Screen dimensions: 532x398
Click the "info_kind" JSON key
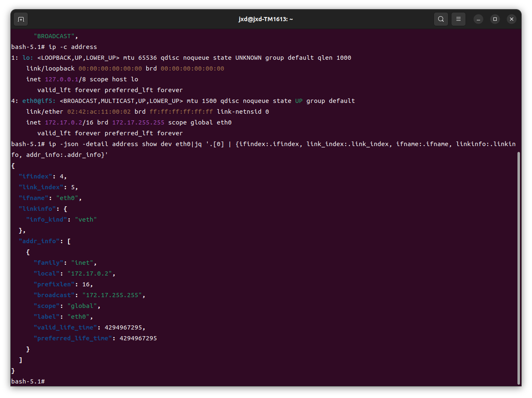click(x=47, y=220)
